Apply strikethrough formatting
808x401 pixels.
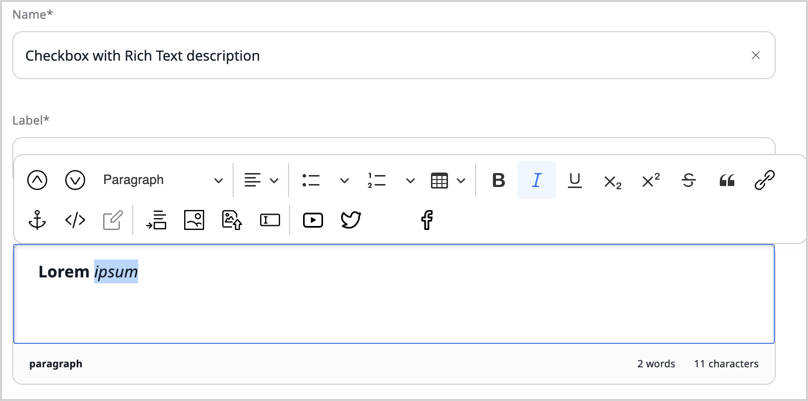click(x=689, y=181)
